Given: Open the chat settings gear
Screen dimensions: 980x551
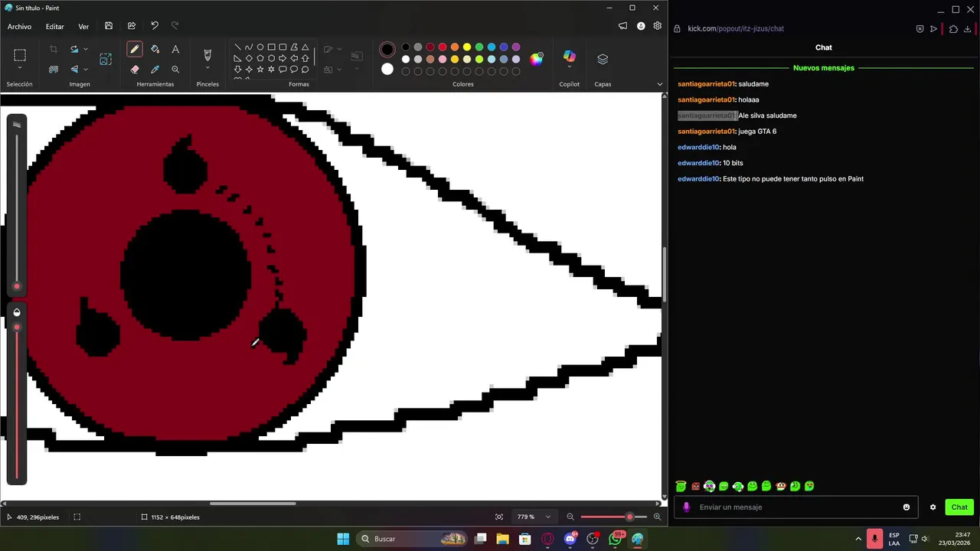Looking at the screenshot, I should [933, 507].
